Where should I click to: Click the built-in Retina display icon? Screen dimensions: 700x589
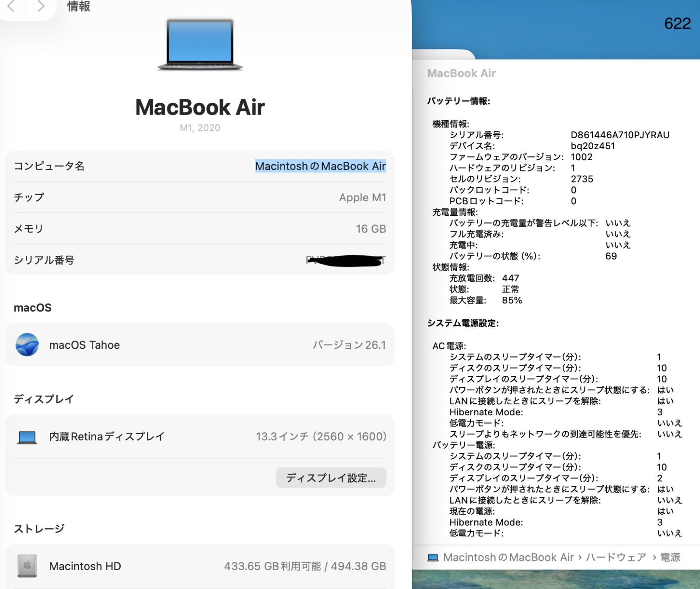27,437
